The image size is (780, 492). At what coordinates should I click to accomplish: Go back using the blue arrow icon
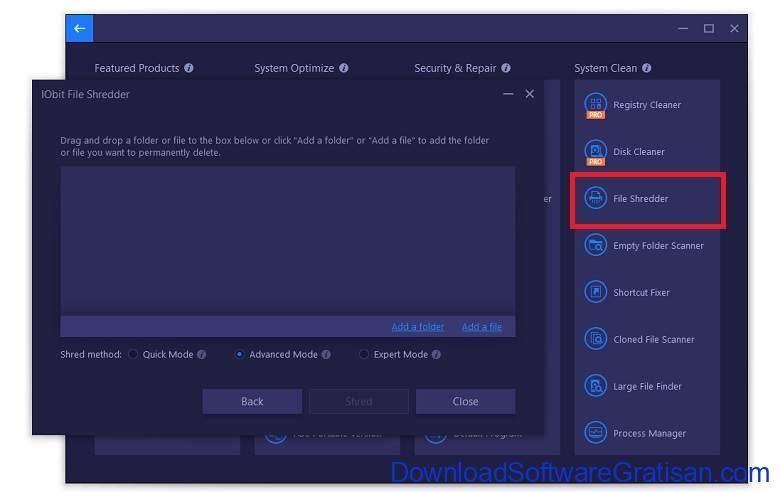click(79, 28)
